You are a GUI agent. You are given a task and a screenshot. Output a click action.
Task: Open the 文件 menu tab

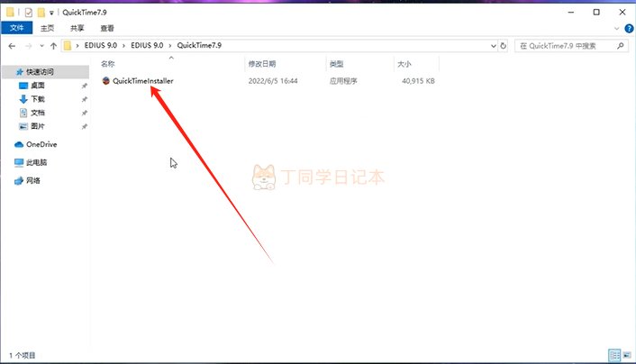[16, 28]
